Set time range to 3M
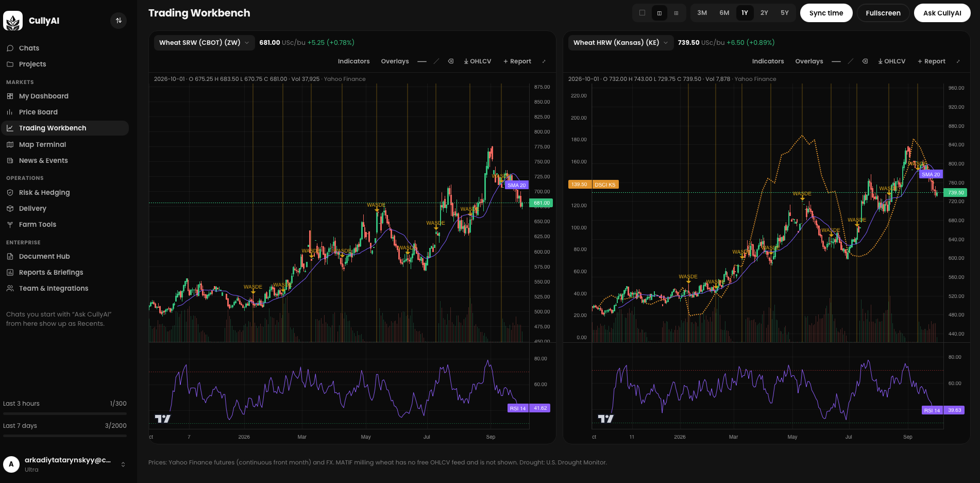The image size is (980, 483). point(702,13)
